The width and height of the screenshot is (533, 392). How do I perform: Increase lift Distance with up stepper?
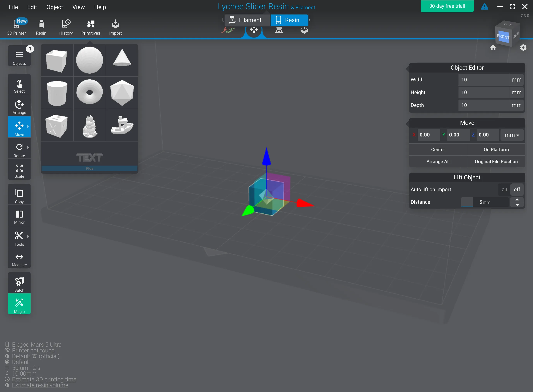click(517, 199)
